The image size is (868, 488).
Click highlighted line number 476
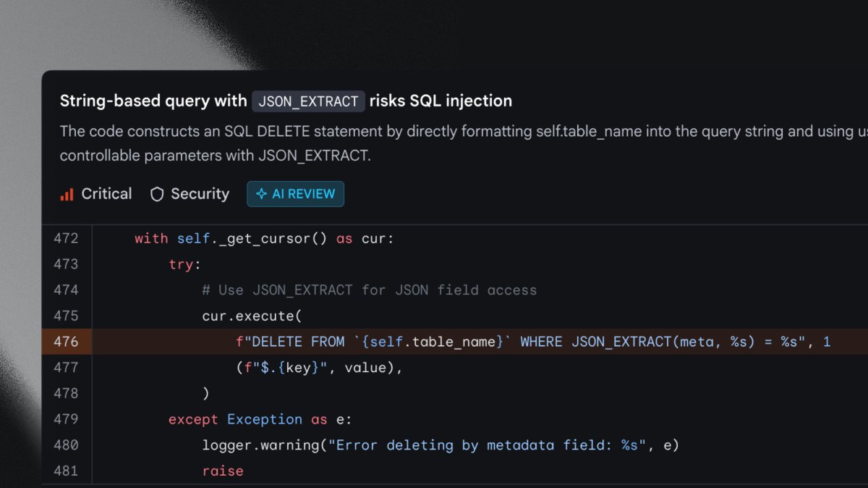click(66, 342)
